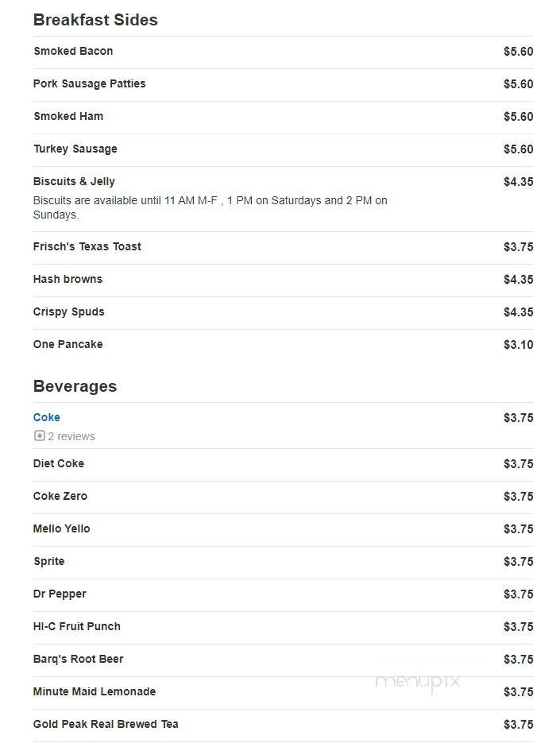Select the Diet Coke item
Screen dimensions: 560x747
59,463
